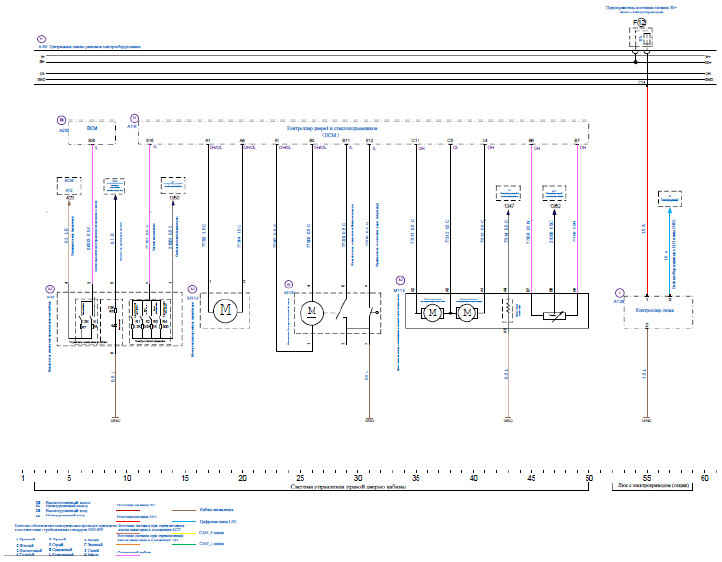Click the right switch contact near pin B12
The width and height of the screenshot is (722, 562).
pos(373,313)
